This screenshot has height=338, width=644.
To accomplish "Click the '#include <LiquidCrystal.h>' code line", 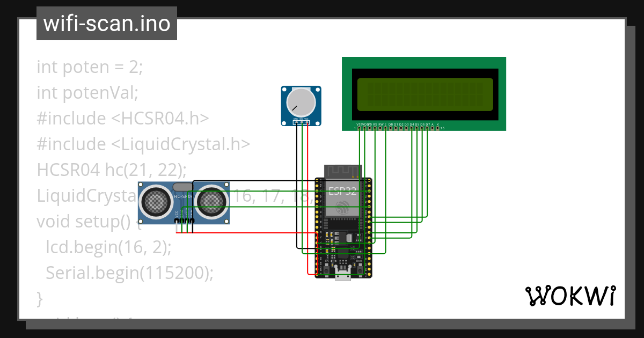I will pos(143,144).
